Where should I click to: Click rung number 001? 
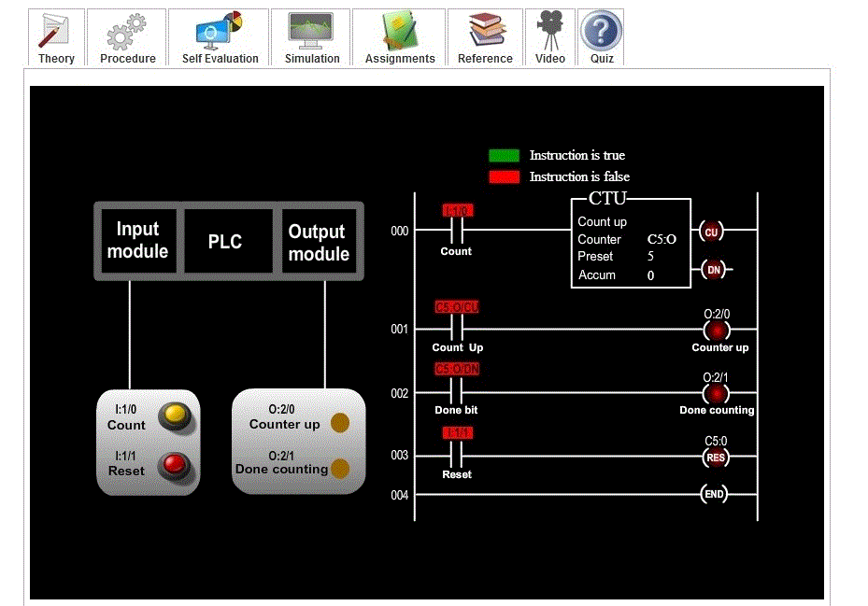(400, 330)
